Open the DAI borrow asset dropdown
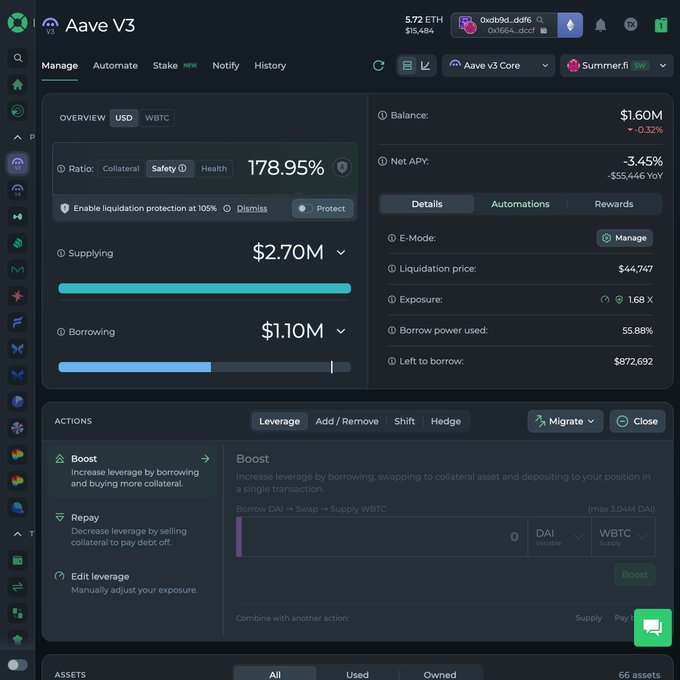This screenshot has width=680, height=680. (559, 537)
